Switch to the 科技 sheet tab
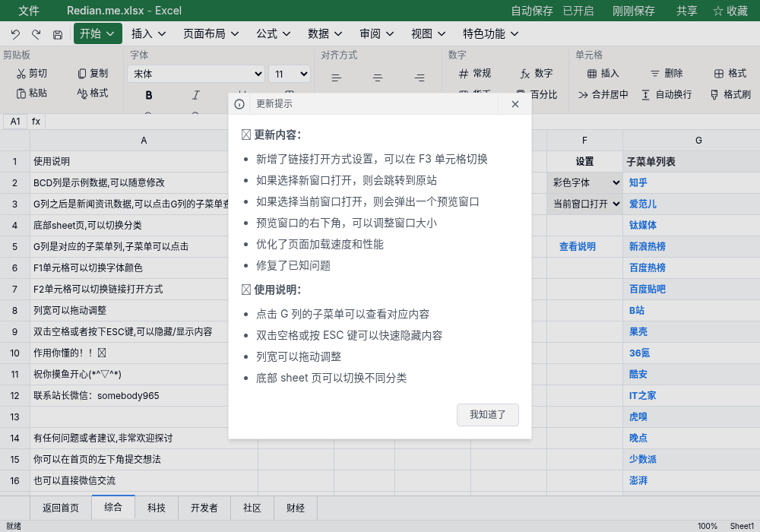Image resolution: width=760 pixels, height=532 pixels. click(x=157, y=508)
